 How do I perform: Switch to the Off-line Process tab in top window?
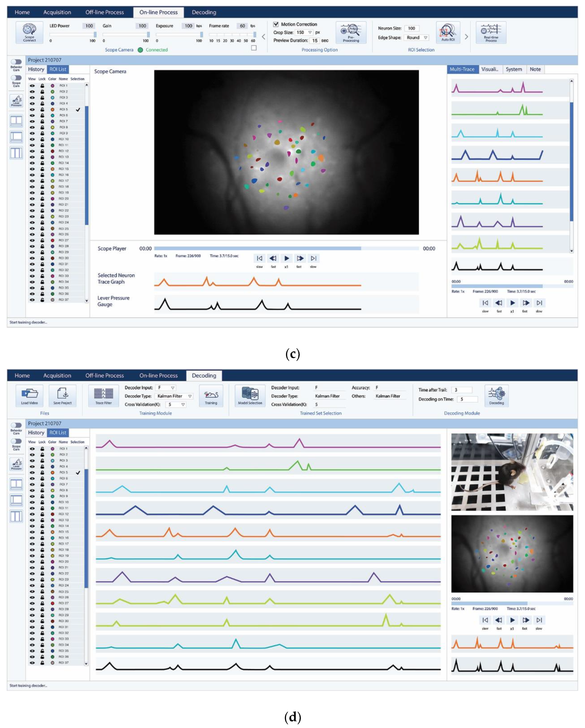[x=104, y=12]
